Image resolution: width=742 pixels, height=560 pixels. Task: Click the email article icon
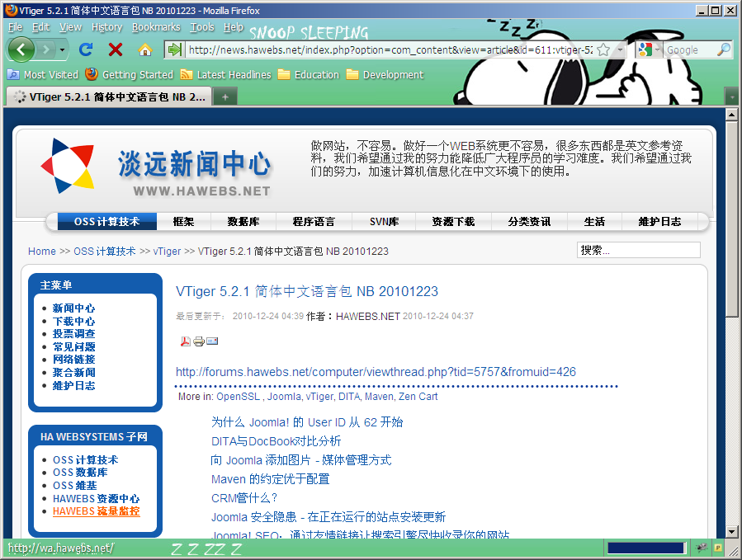coord(212,341)
